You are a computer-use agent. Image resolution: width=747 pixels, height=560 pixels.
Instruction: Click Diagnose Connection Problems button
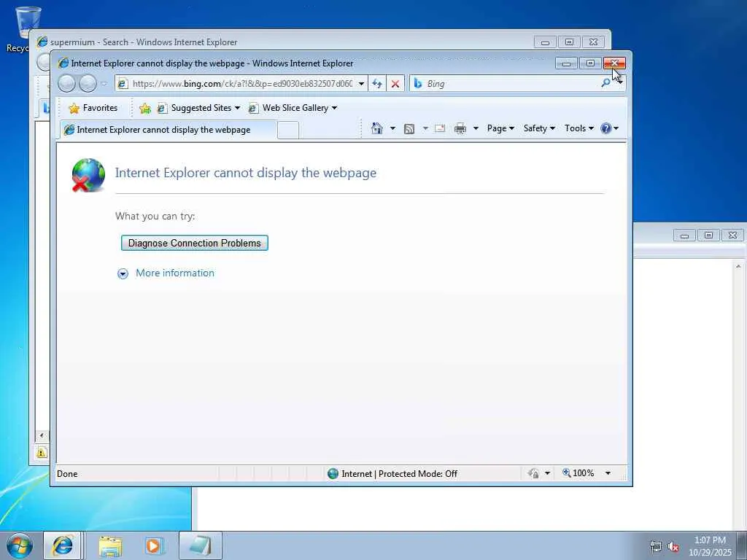(x=194, y=243)
